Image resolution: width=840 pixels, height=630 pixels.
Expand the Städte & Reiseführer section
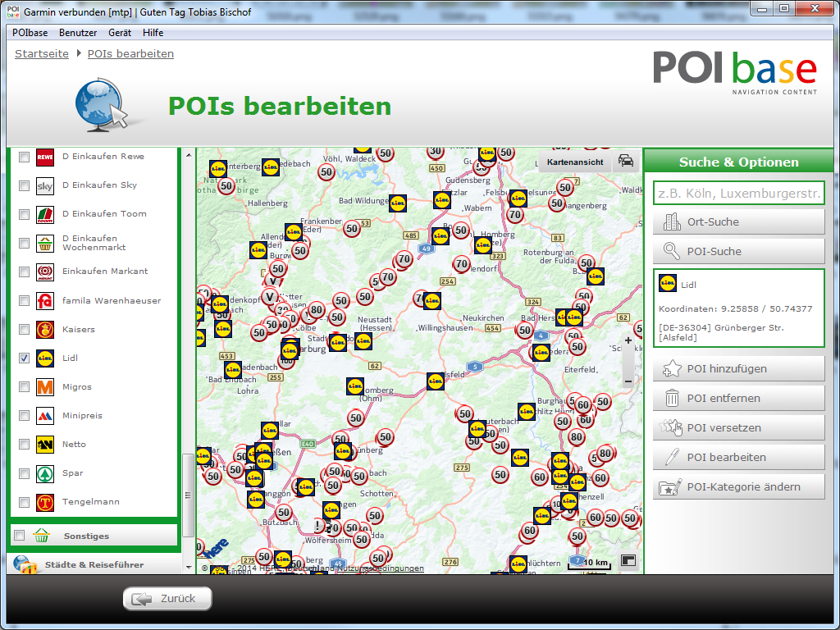(94, 564)
